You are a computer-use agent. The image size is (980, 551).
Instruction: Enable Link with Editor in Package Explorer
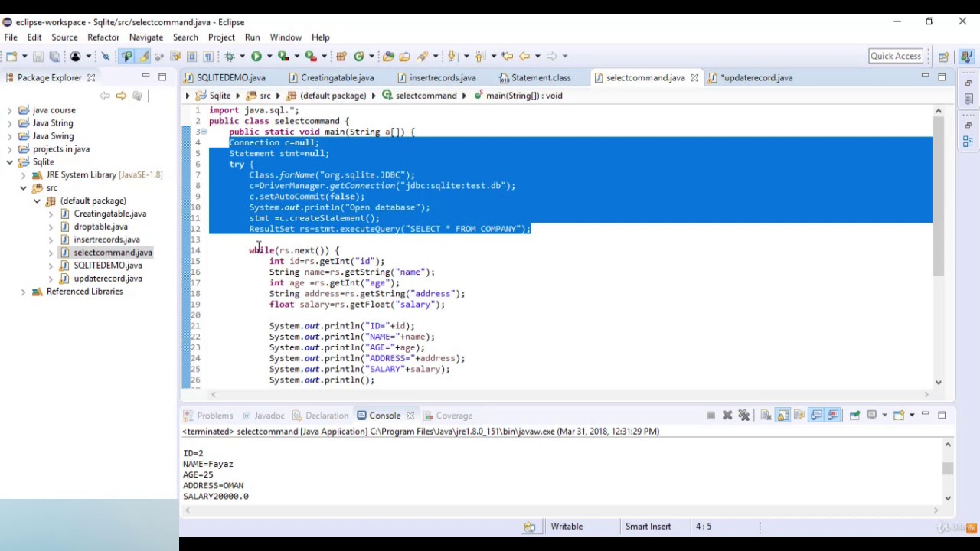138,95
